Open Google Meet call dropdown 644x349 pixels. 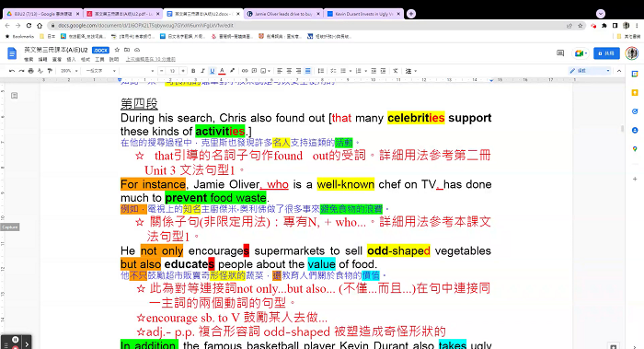coord(581,53)
